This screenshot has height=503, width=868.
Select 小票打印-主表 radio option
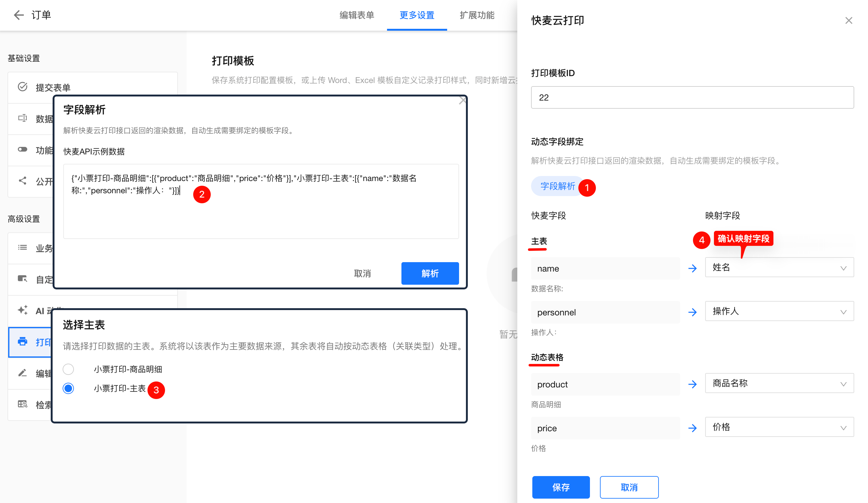[68, 389]
